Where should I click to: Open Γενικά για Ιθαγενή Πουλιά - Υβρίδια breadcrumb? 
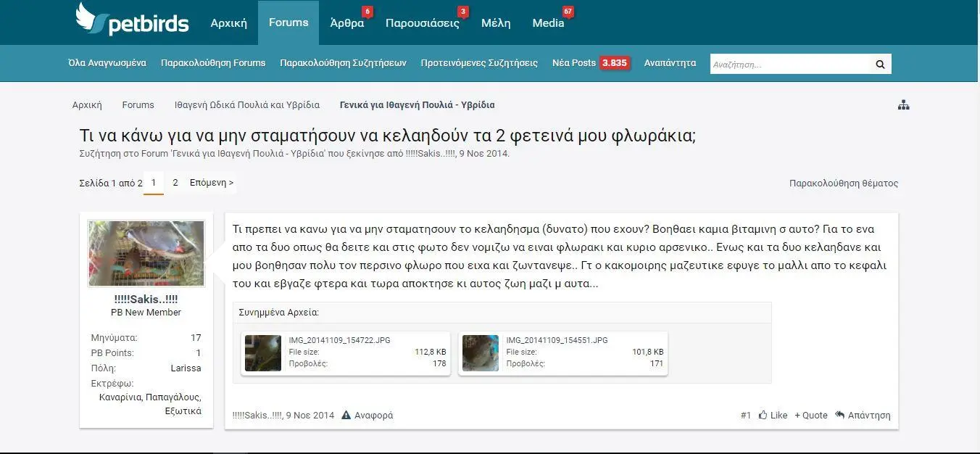pos(417,105)
